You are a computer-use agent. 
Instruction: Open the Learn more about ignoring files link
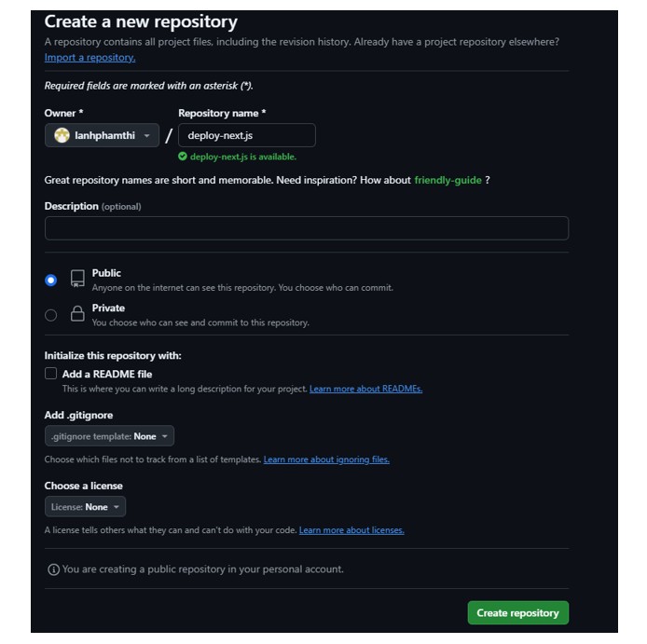tap(326, 459)
